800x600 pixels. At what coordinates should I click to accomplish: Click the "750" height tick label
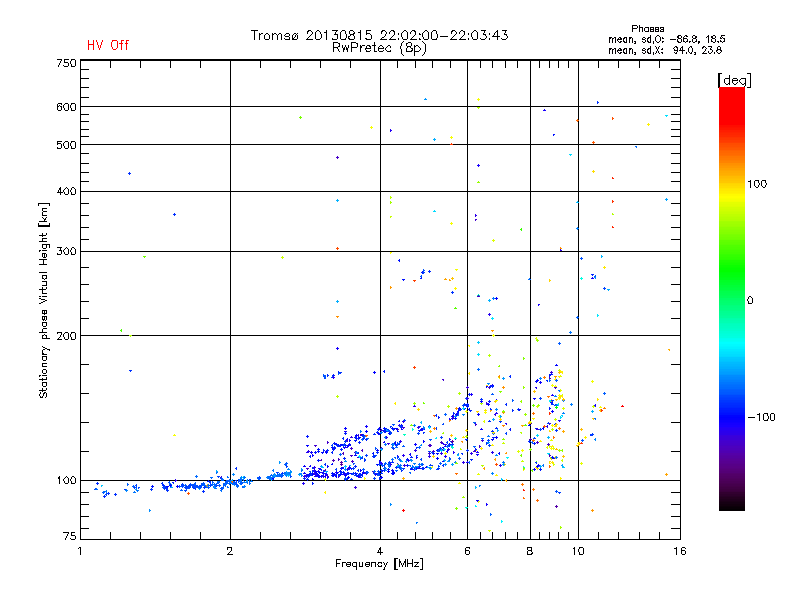click(x=66, y=63)
